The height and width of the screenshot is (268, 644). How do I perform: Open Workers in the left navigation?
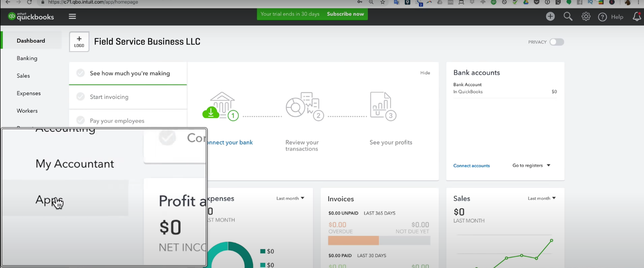coord(27,111)
